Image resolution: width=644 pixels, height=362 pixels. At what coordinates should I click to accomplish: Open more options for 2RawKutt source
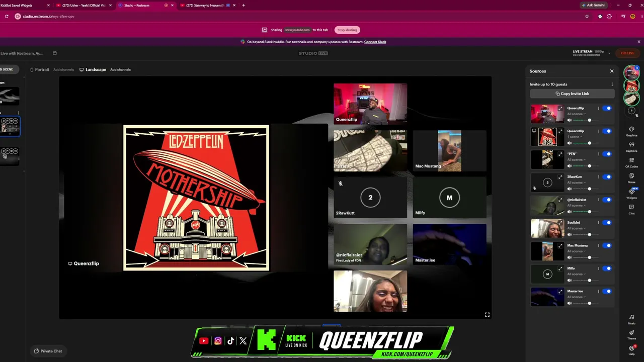pos(598,177)
